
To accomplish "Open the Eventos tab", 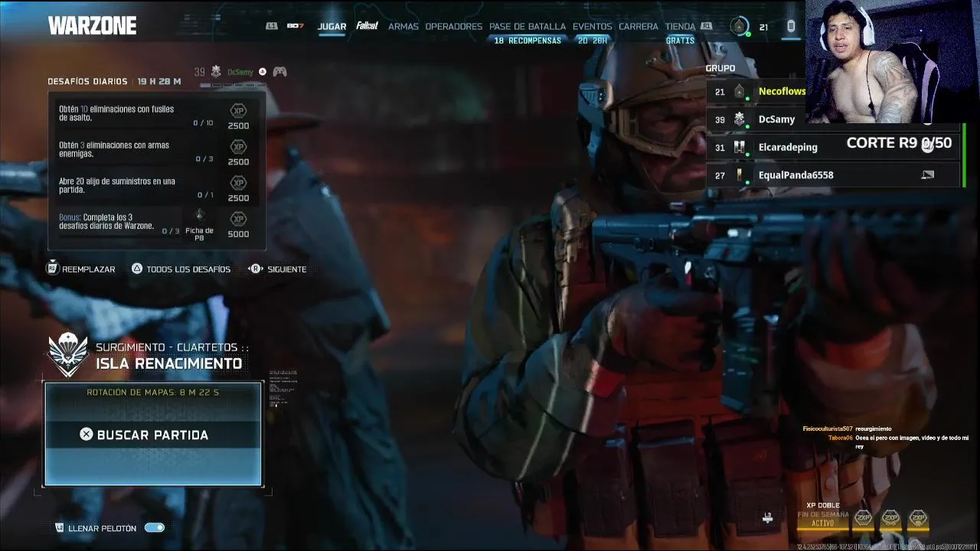I will click(593, 26).
